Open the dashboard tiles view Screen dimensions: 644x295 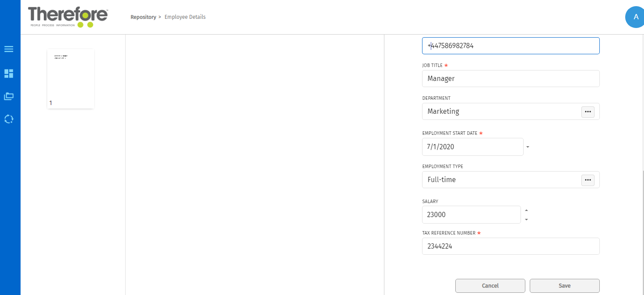coord(9,74)
